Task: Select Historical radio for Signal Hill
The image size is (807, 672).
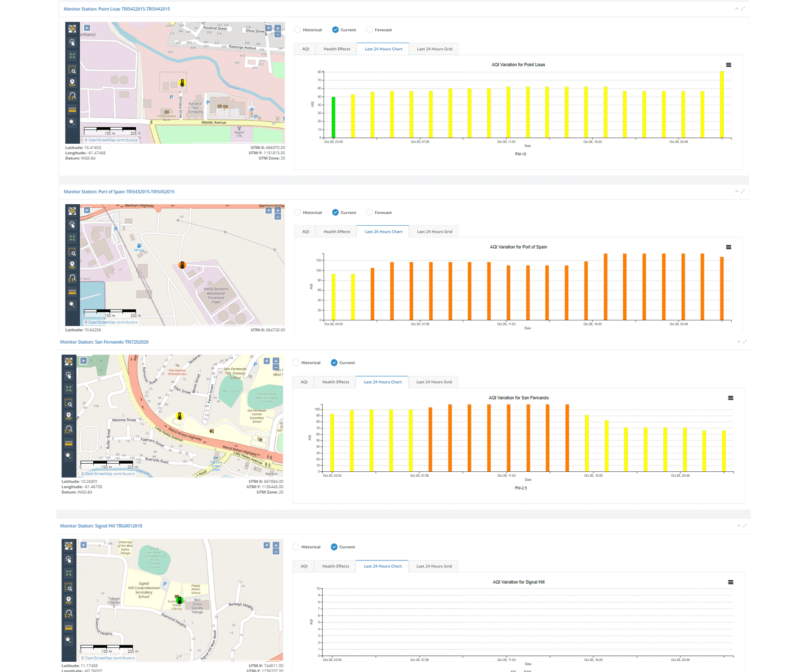Action: pos(296,547)
